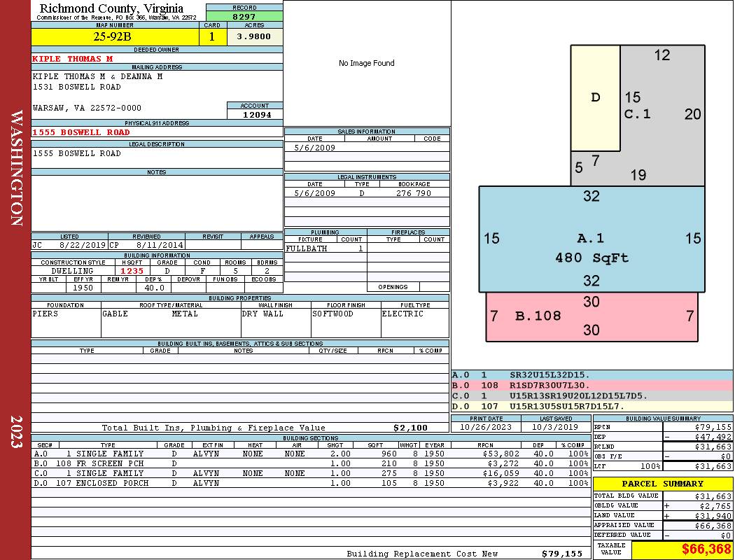
Task: Click card number 1 field
Action: [x=212, y=36]
